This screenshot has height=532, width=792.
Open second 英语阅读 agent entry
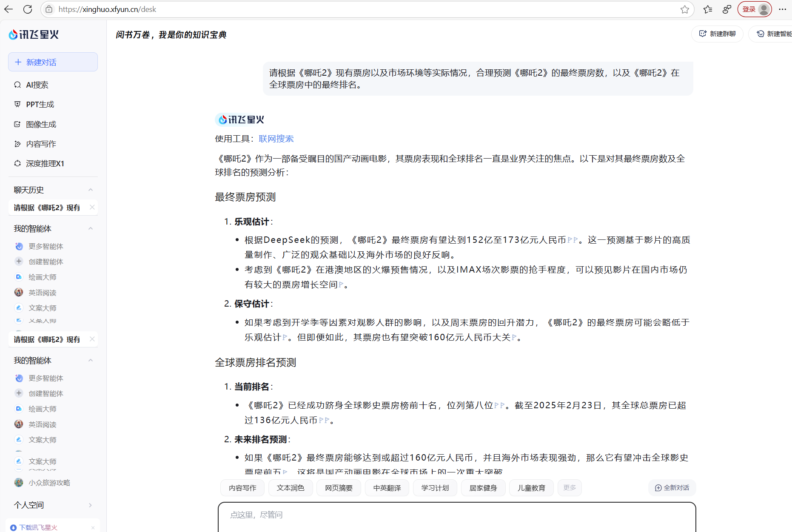tap(43, 424)
